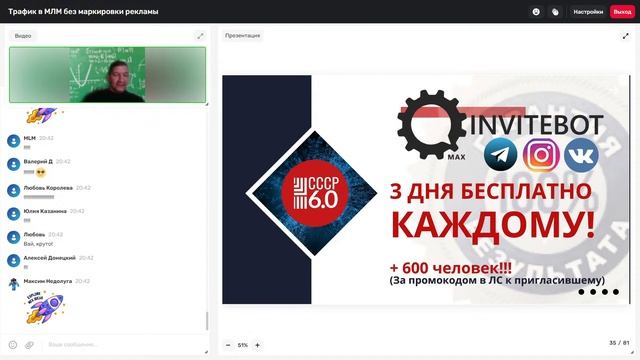Viewport: 640px width, 360px height.
Task: Click the emoji reaction icon in top bar
Action: click(x=536, y=12)
